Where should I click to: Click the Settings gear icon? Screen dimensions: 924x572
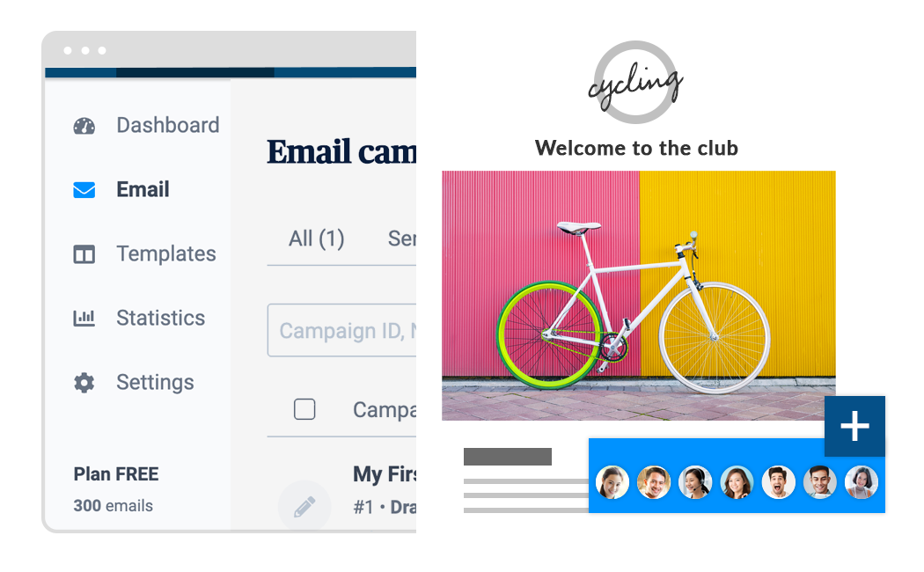coord(84,383)
